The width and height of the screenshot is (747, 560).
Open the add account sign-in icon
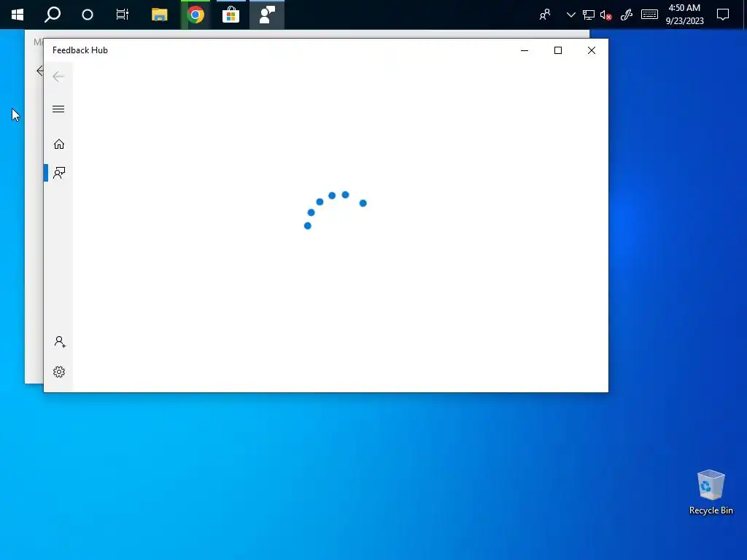(59, 341)
